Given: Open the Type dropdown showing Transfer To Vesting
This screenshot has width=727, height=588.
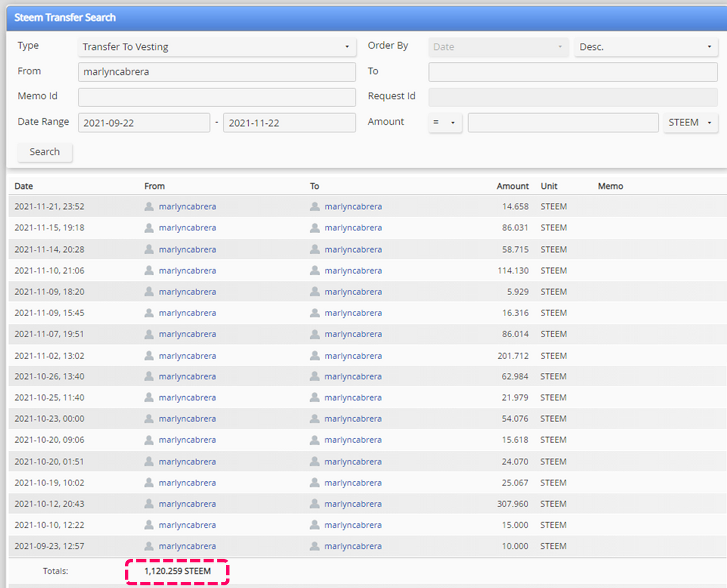Looking at the screenshot, I should 217,47.
